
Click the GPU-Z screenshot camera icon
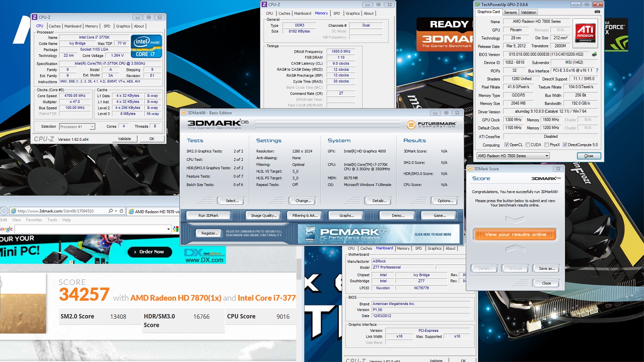coord(597,12)
